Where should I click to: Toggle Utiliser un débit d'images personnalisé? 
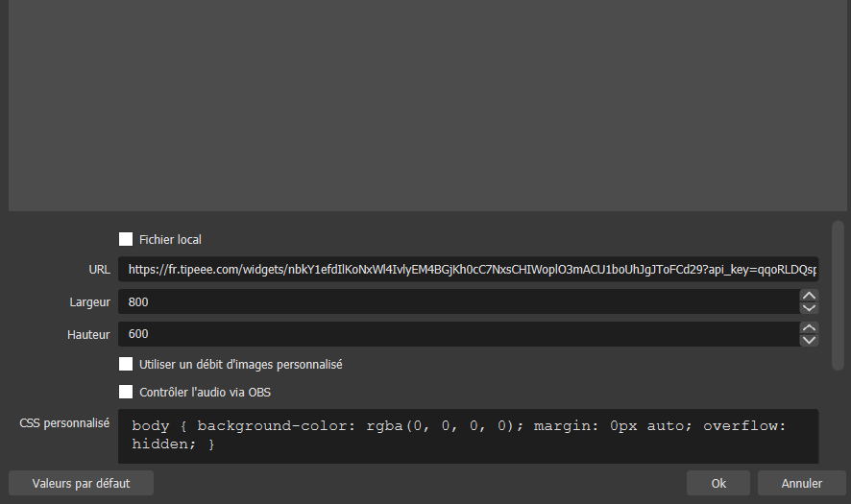point(126,365)
